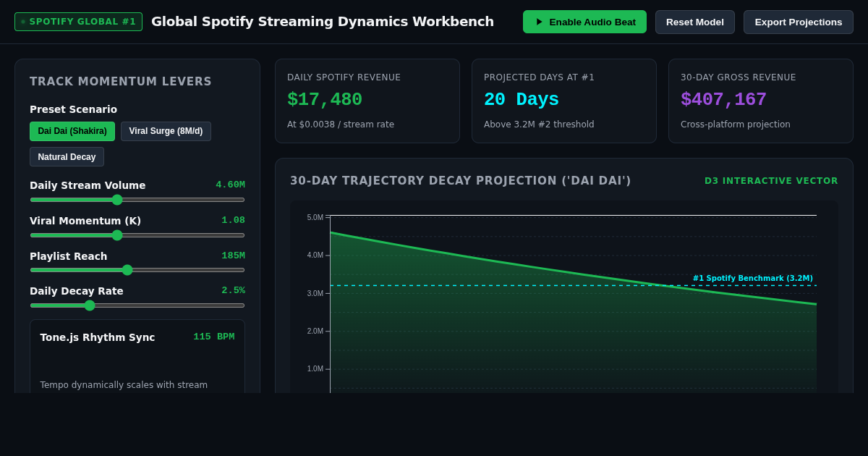868x456 pixels.
Task: Click the 'Above 3.2M #2 threshold' note
Action: [x=539, y=124]
